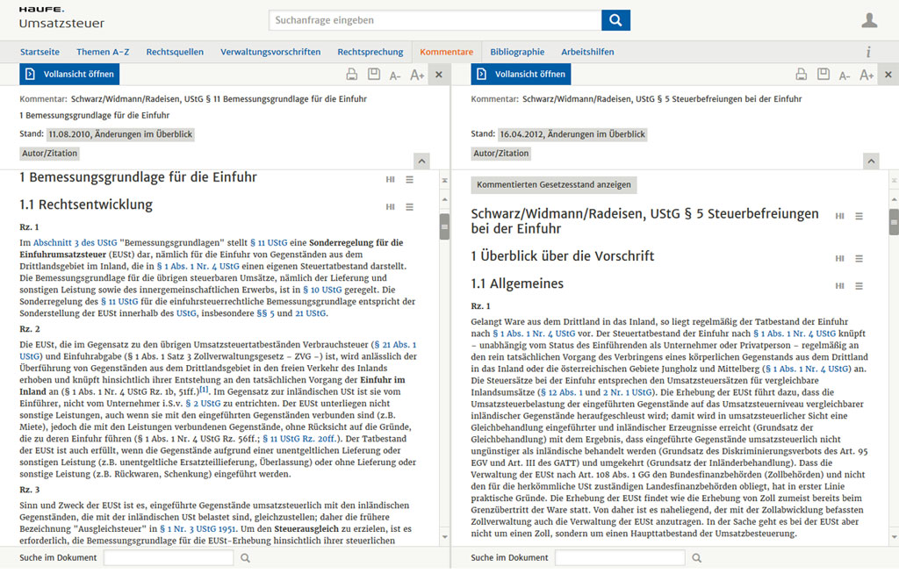
Task: Go to Startseite tab
Action: 40,52
